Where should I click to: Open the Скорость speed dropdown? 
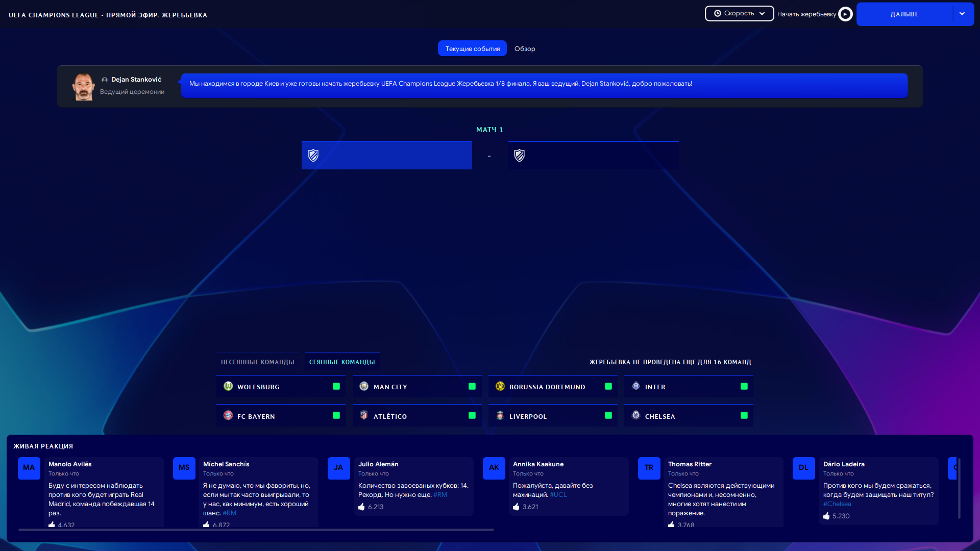point(739,13)
